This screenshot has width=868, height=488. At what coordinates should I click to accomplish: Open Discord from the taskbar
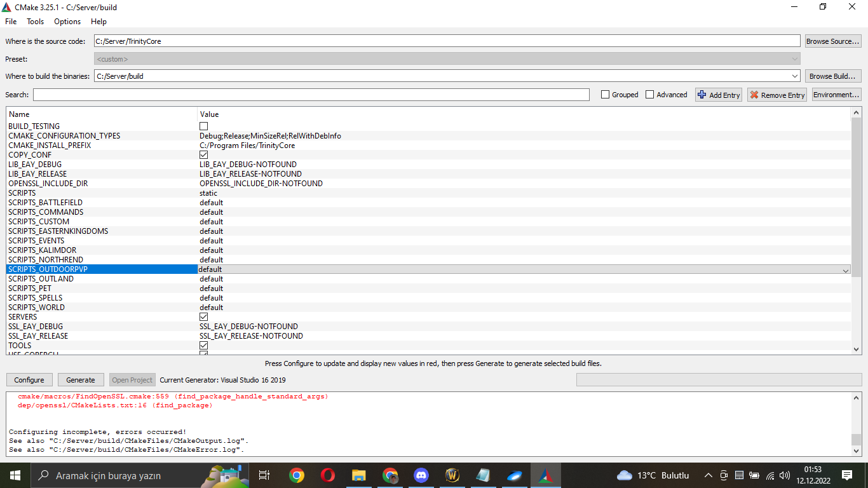point(421,475)
